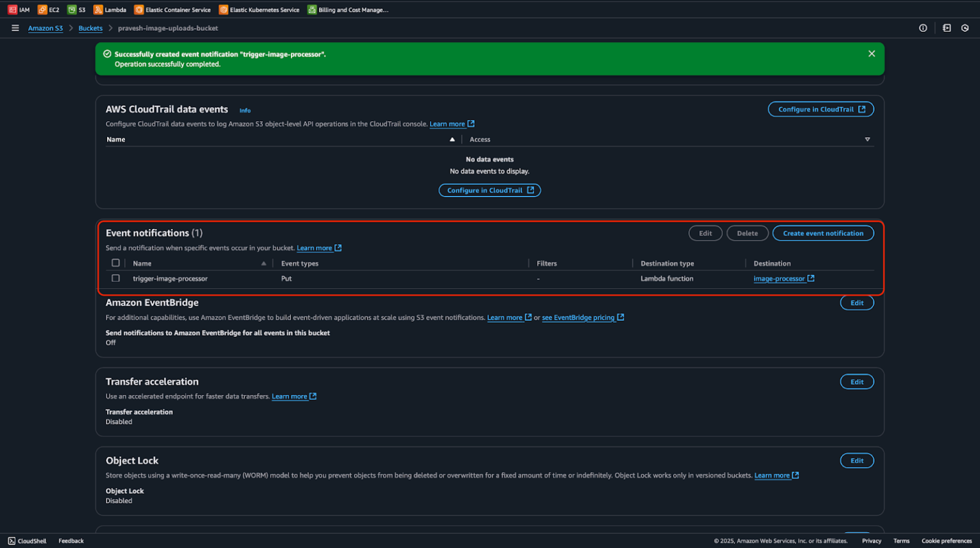Select the S3 favorites icon
Viewport: 980px width, 548px height.
(76, 10)
